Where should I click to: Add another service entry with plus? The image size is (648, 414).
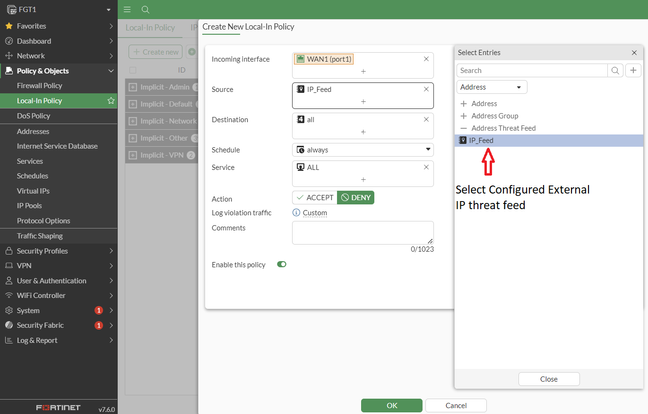coord(363,180)
